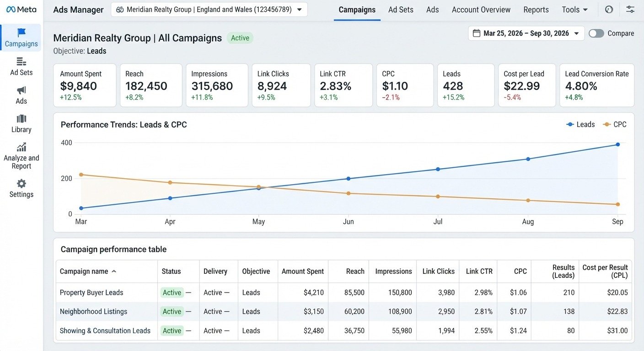Viewport: 644px width, 351px height.
Task: Select the Lead Conversion Rate 4.80% card
Action: click(x=596, y=85)
